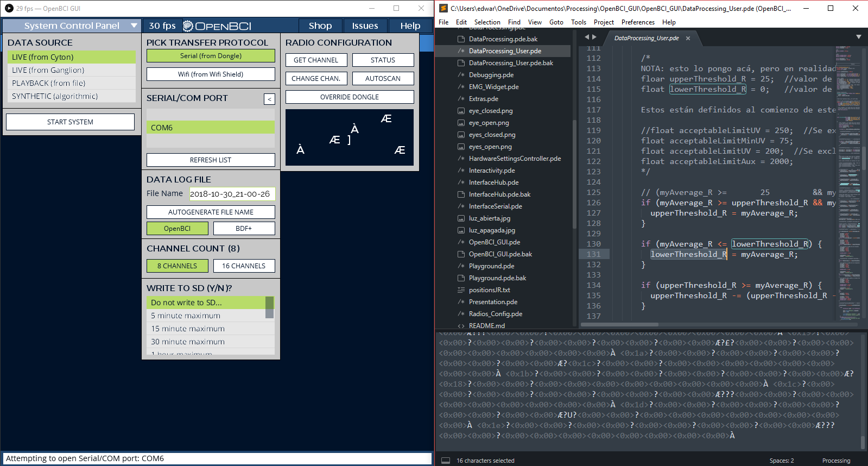The height and width of the screenshot is (466, 868).
Task: Click the image icon beside eye_closed.png
Action: (x=461, y=111)
